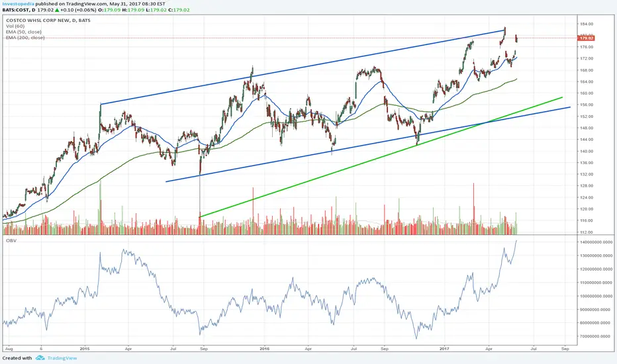The height and width of the screenshot is (364, 617).
Task: Click the Aug label on time axis
Action: 9,349
